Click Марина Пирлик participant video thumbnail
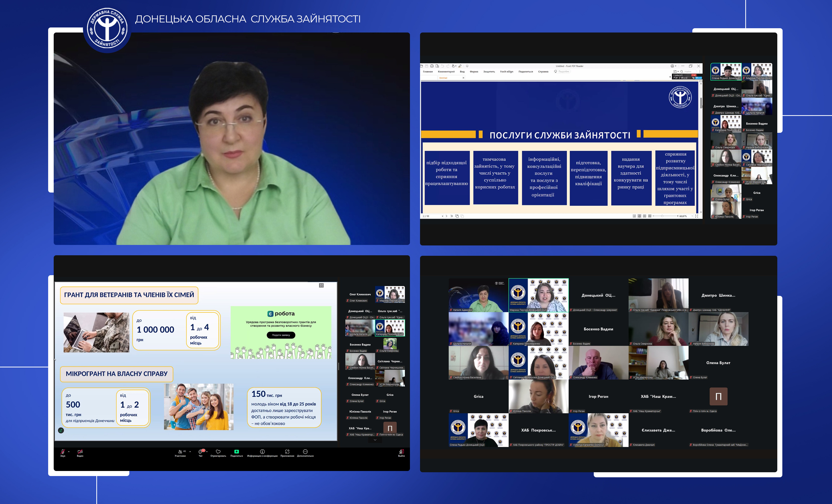The image size is (832, 504). point(539,295)
